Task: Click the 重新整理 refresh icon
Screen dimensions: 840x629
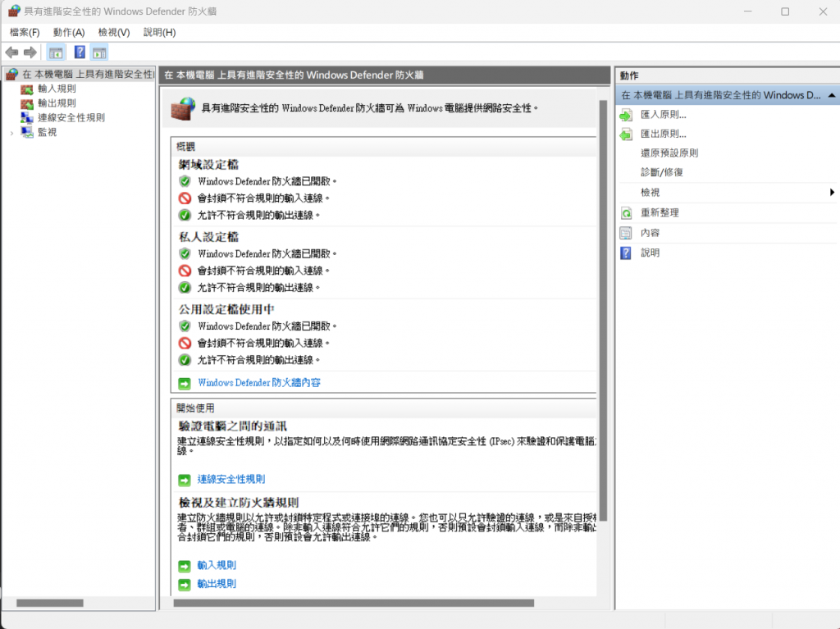Action: 626,213
